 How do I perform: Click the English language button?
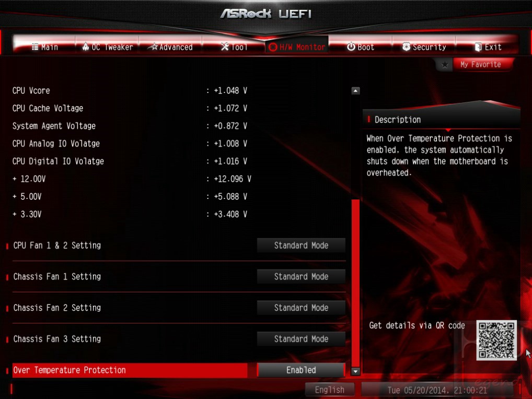tap(329, 390)
